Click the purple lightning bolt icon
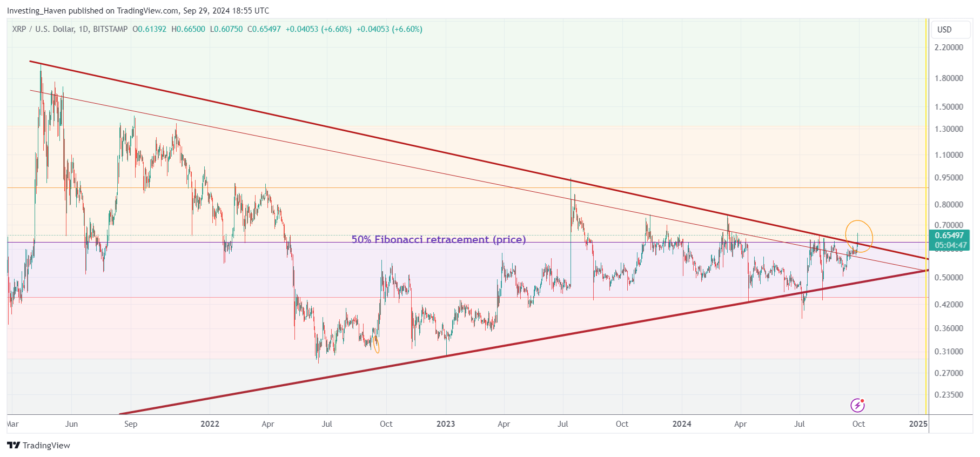The height and width of the screenshot is (457, 980). pos(857,405)
